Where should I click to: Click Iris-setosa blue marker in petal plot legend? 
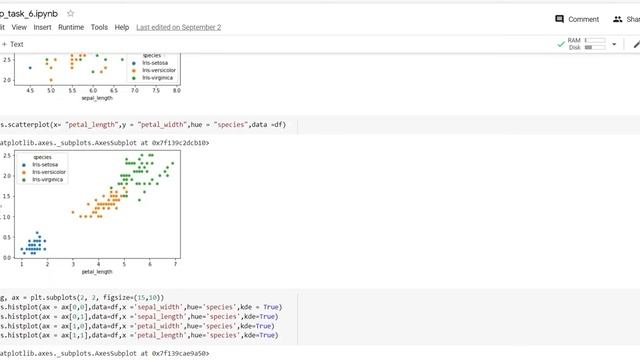click(24, 165)
